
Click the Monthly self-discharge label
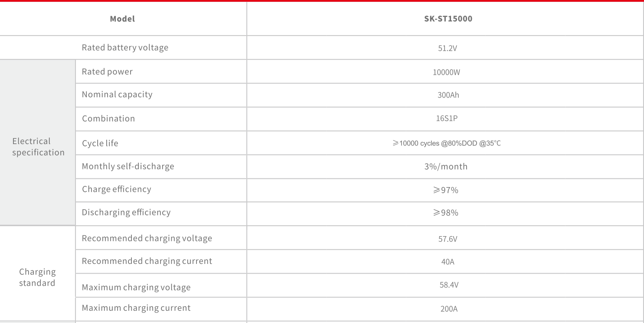pyautogui.click(x=128, y=166)
